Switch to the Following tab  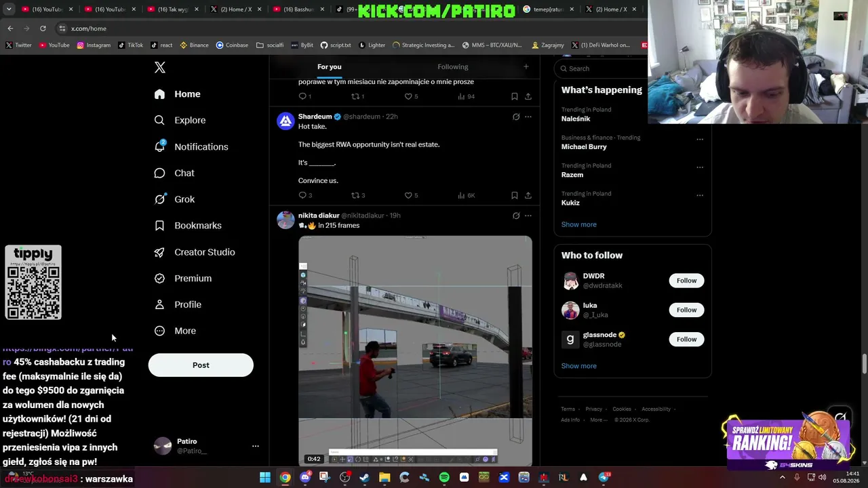(453, 66)
